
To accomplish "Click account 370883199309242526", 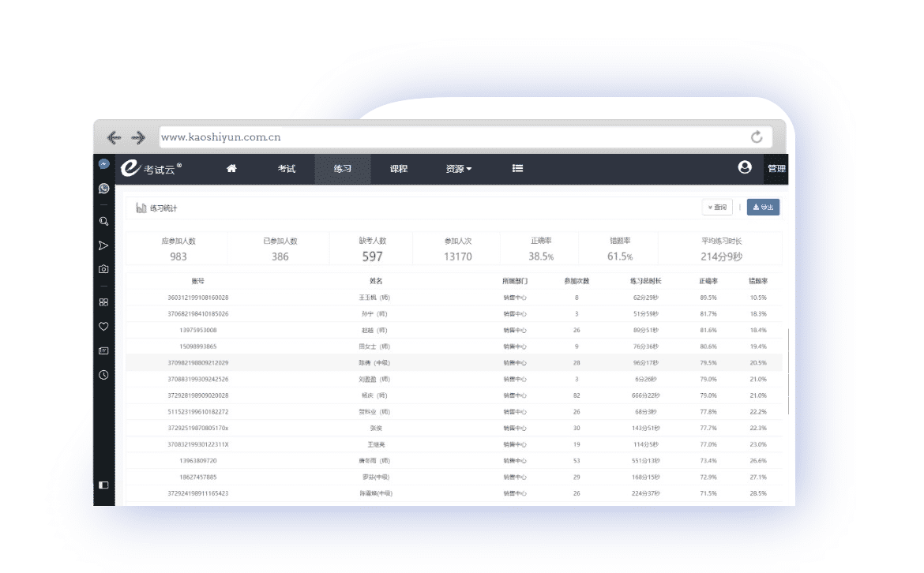I will 198,380.
